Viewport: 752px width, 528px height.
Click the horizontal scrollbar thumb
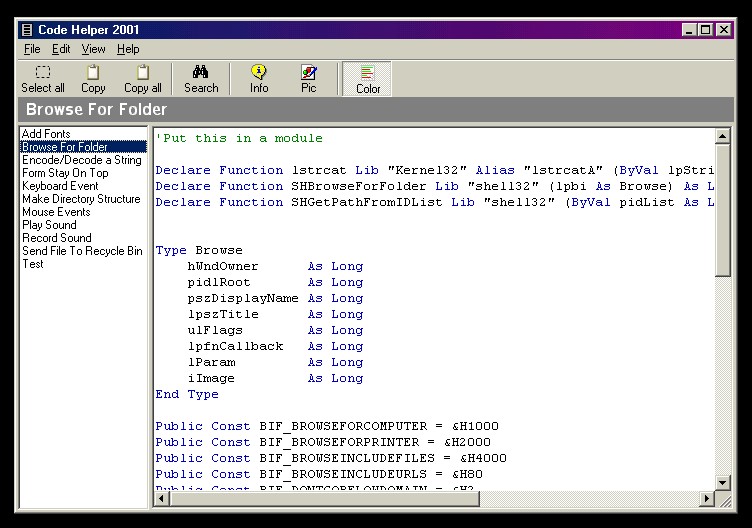[x=325, y=499]
